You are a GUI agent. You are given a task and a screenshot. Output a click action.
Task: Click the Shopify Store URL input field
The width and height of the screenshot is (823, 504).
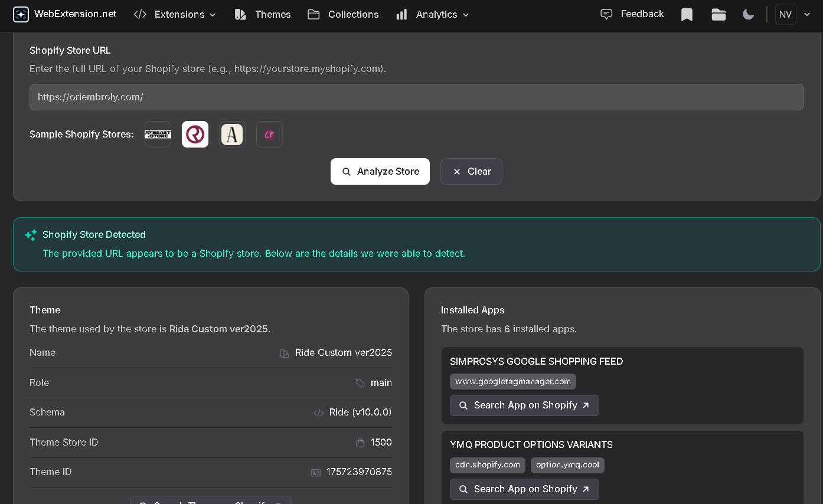(417, 97)
